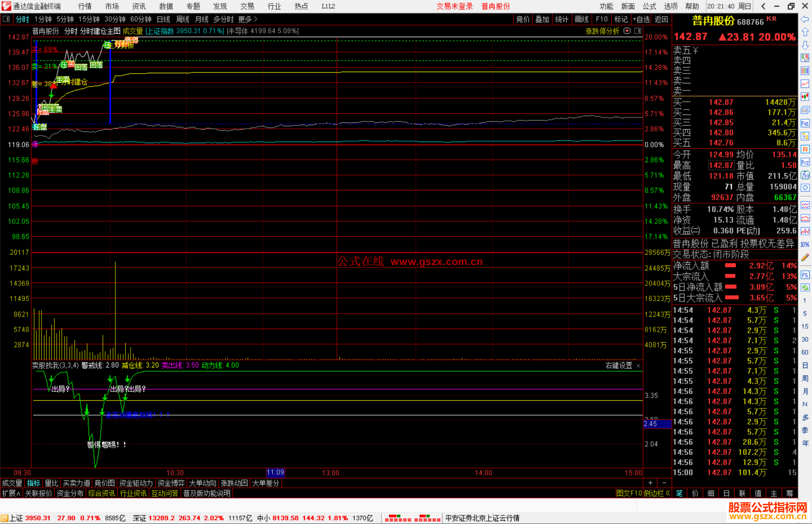
Task: Open the 行情 menu
Action: tap(85, 6)
